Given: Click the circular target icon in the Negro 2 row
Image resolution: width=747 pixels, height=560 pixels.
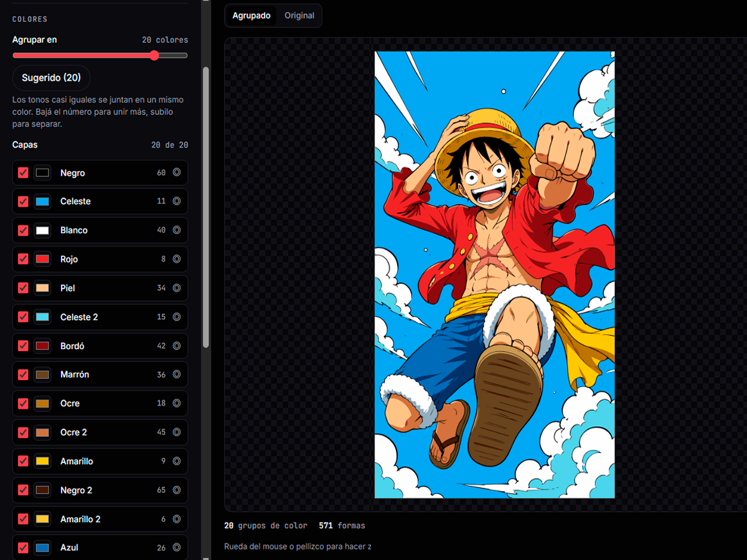Looking at the screenshot, I should tap(177, 490).
